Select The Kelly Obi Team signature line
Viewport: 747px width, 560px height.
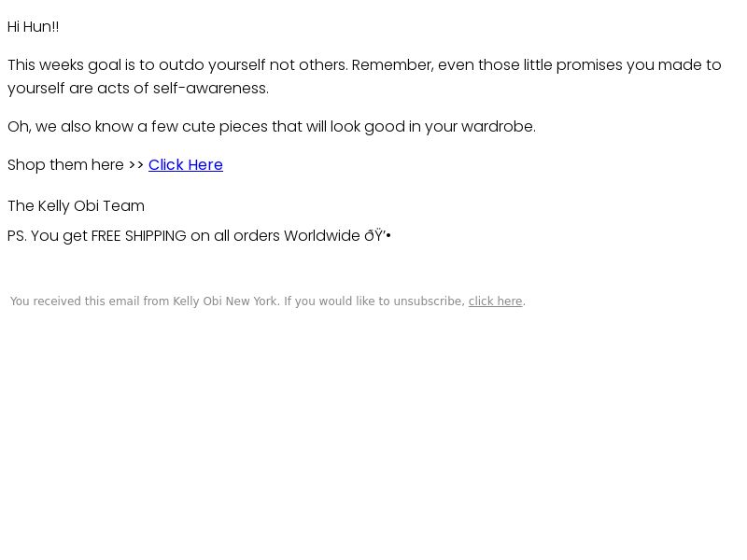[77, 205]
